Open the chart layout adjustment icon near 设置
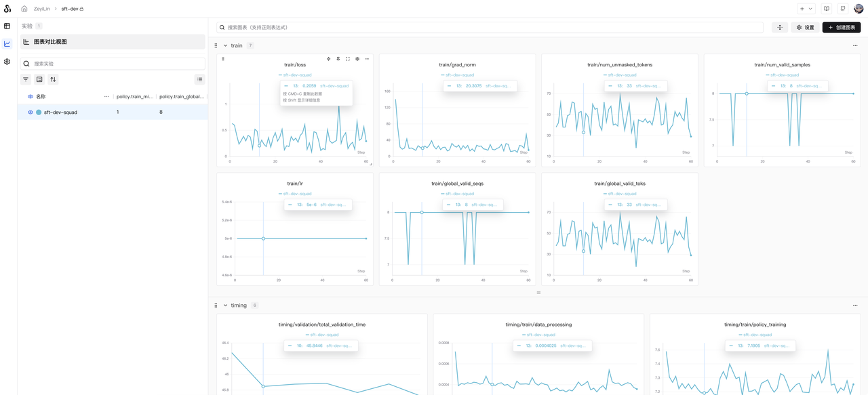This screenshot has height=395, width=868. tap(780, 27)
